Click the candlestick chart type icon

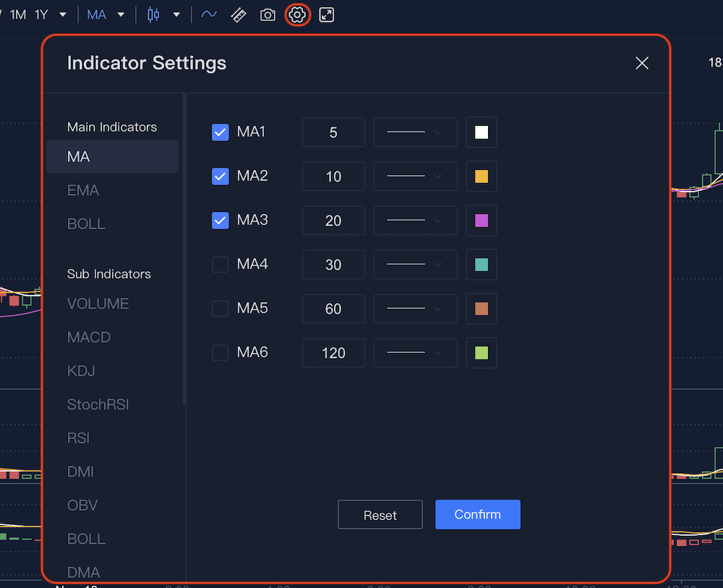coord(153,14)
